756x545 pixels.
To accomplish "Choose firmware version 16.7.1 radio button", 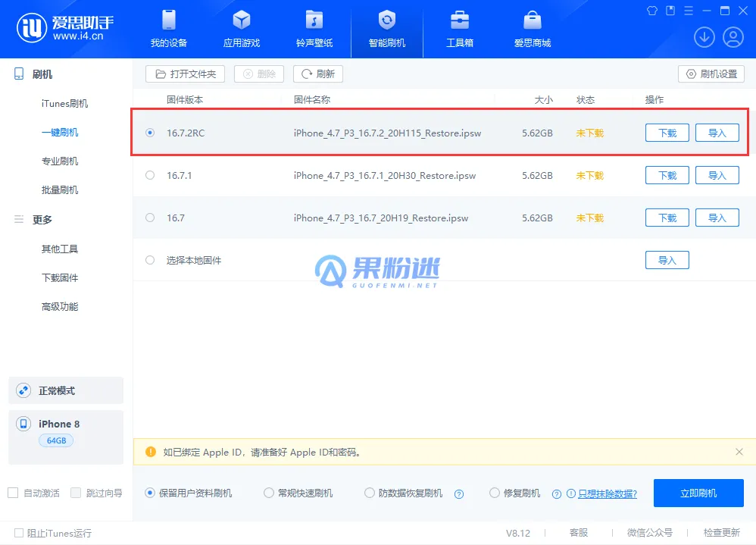I will pos(150,175).
